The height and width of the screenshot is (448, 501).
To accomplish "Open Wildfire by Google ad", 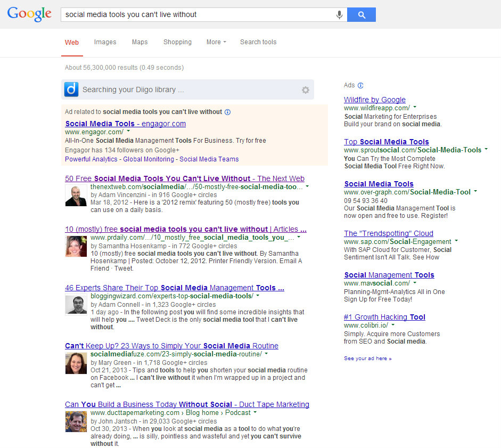I will point(375,100).
